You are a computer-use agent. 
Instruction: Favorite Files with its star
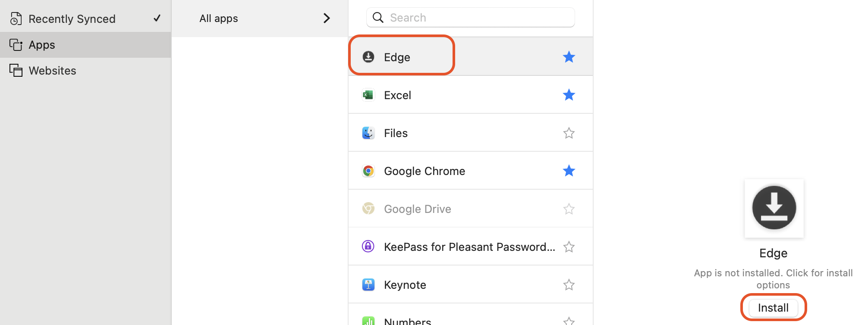tap(569, 133)
